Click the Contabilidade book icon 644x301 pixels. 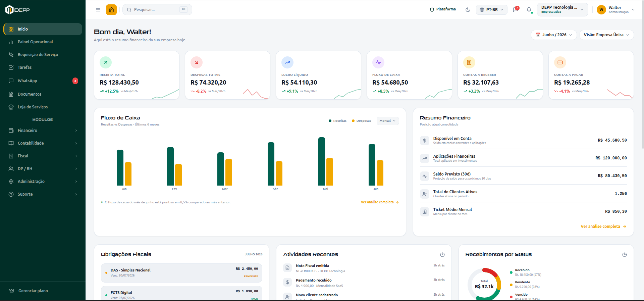pyautogui.click(x=11, y=143)
